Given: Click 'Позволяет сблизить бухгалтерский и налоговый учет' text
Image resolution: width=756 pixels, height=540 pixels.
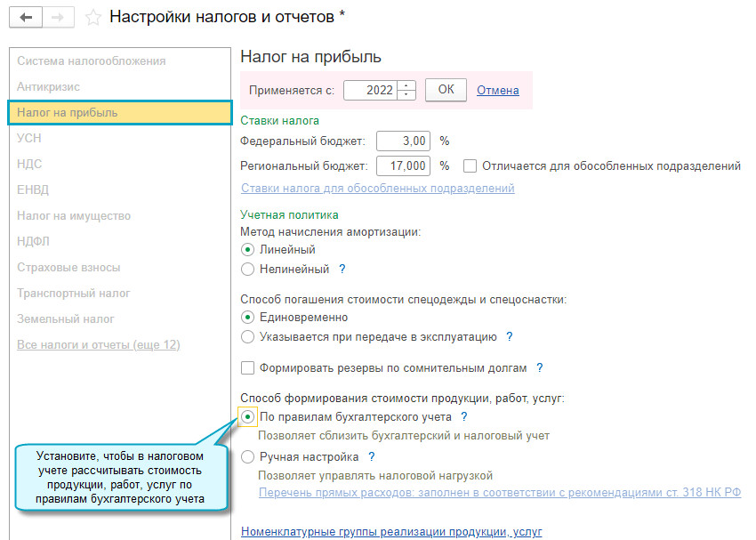Looking at the screenshot, I should (404, 435).
